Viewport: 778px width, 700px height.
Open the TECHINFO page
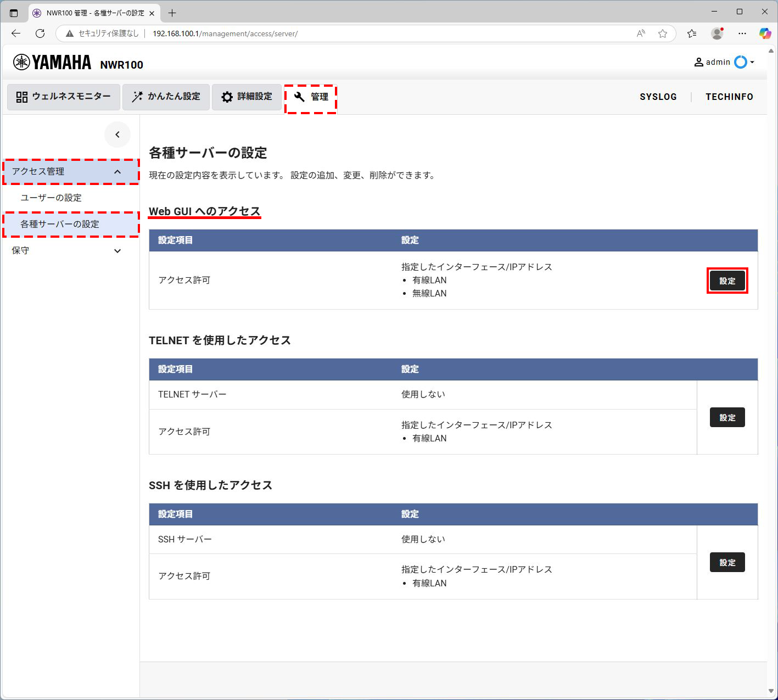pos(729,97)
